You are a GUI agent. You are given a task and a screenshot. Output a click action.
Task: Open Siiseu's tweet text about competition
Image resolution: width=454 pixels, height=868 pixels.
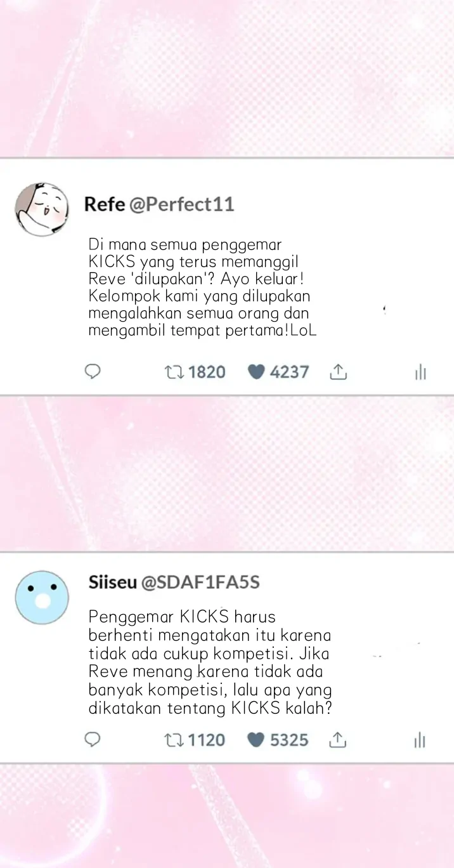210,662
